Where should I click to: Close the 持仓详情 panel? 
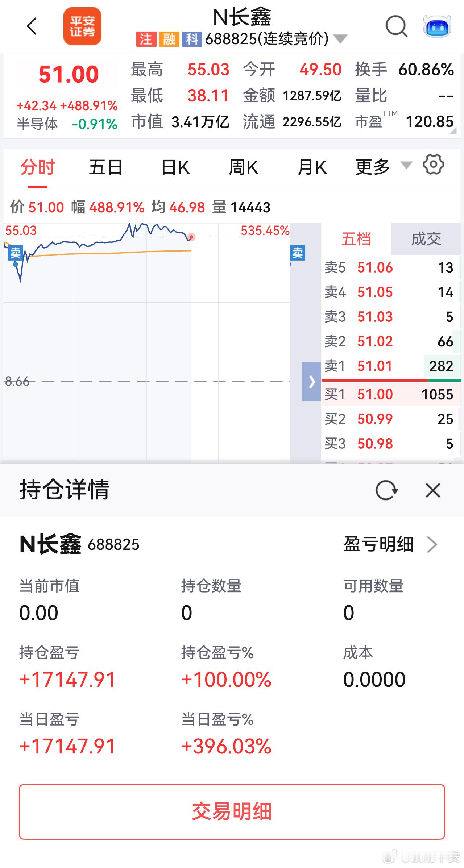tap(433, 491)
